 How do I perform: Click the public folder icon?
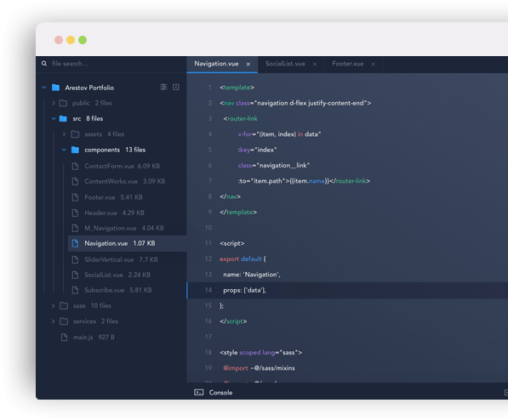pyautogui.click(x=63, y=103)
